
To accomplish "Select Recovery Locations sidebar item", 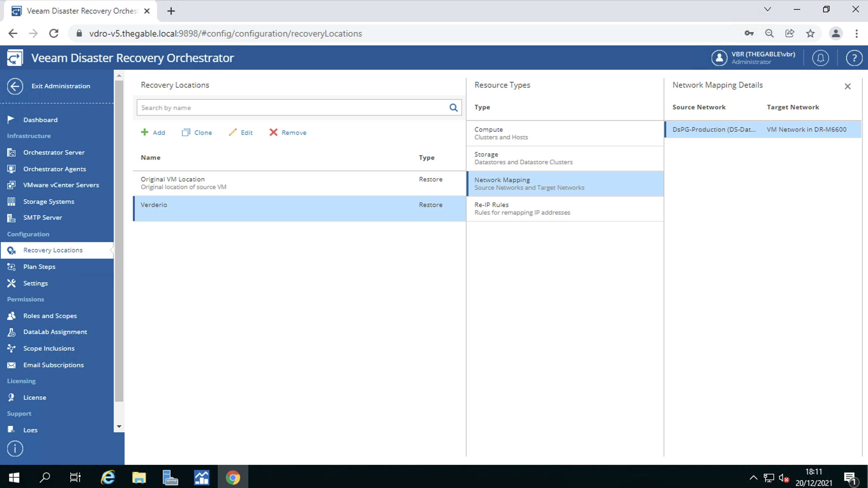I will click(56, 250).
